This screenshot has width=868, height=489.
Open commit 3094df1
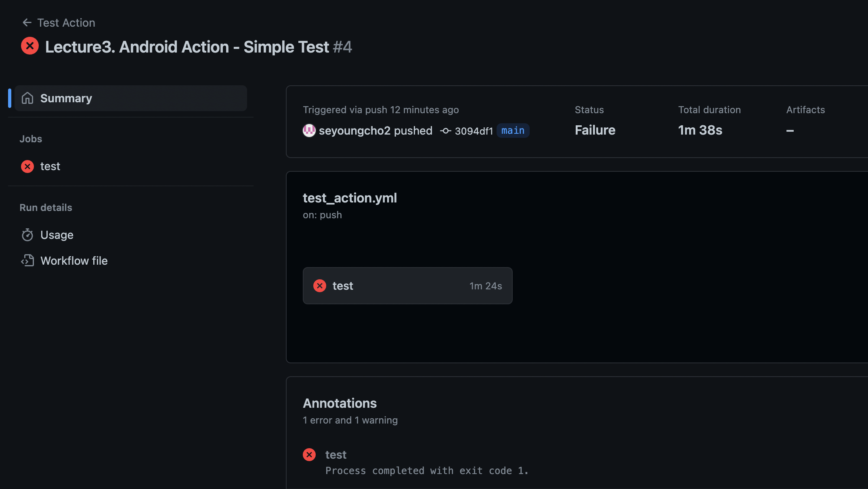tap(474, 131)
